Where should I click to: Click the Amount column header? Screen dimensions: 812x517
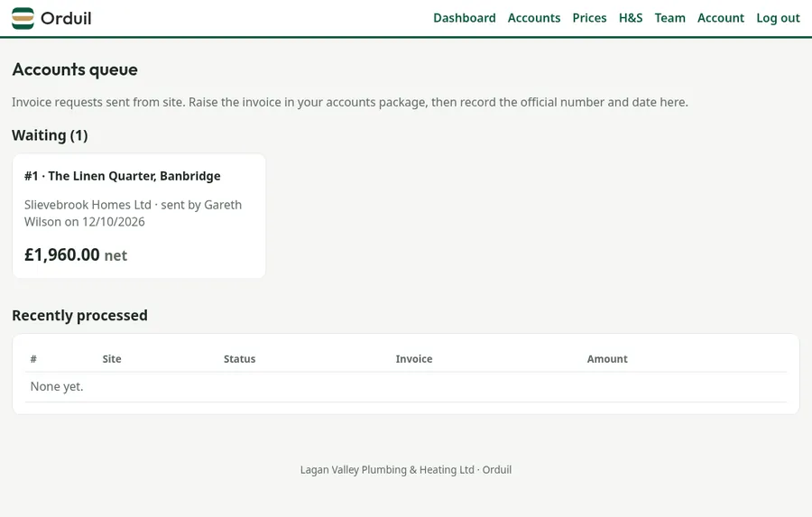click(x=607, y=359)
